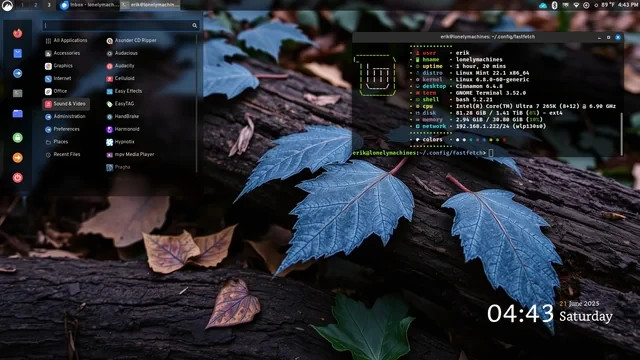Close the terminal window
The height and width of the screenshot is (360, 640).
pyautogui.click(x=618, y=37)
